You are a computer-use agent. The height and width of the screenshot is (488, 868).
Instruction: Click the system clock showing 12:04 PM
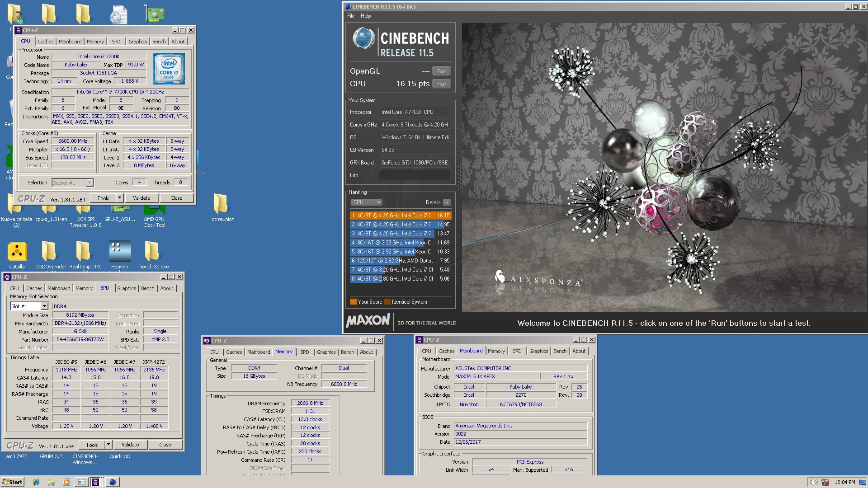(844, 482)
